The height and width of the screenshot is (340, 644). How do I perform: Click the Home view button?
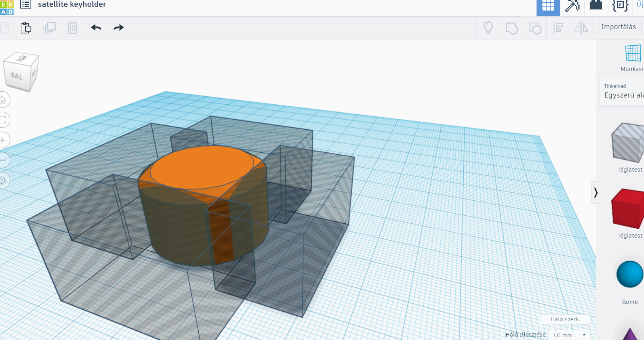pos(3,100)
